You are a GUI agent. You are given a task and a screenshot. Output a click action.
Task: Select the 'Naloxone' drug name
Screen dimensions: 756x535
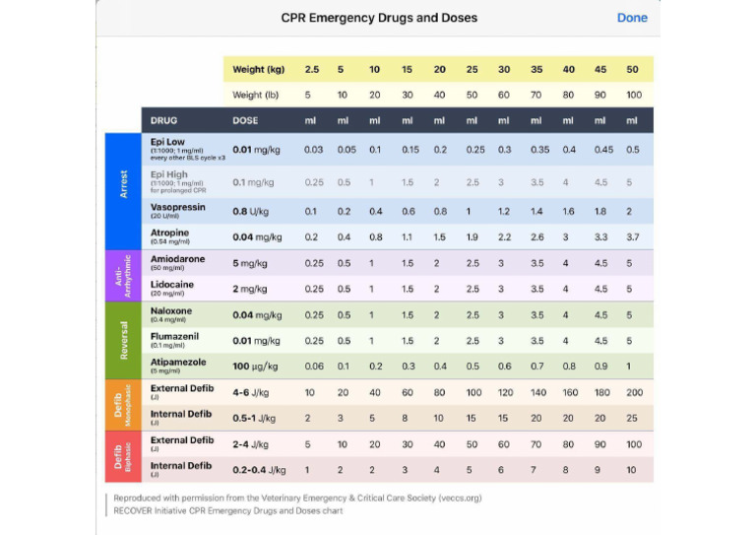click(171, 310)
